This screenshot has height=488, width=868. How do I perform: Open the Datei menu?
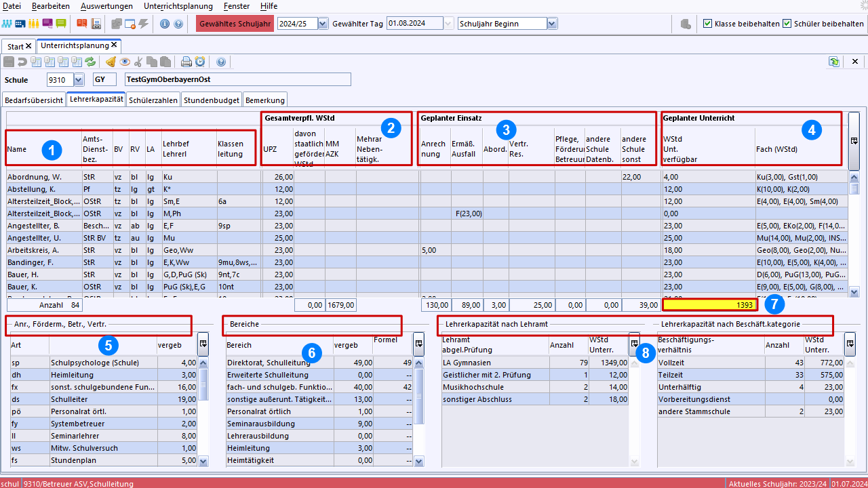coord(12,5)
